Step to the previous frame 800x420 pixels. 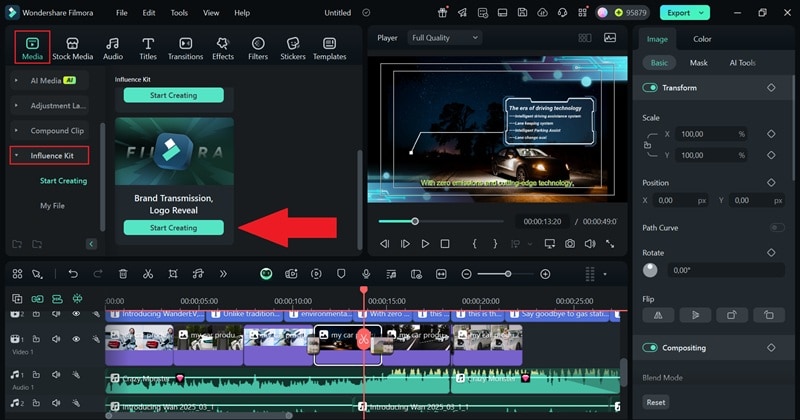[x=385, y=244]
